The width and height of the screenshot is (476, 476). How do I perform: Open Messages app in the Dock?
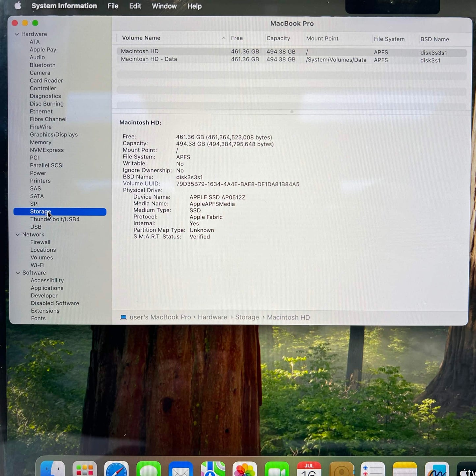tap(149, 469)
